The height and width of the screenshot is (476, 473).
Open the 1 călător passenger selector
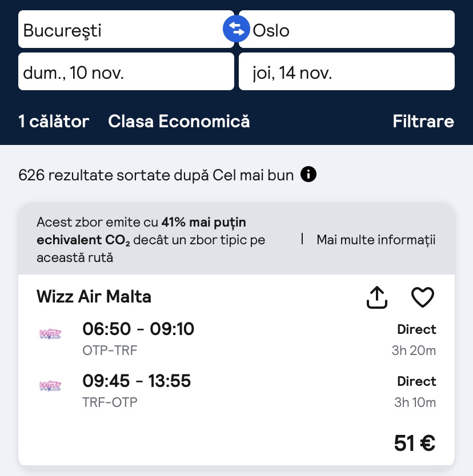tap(54, 122)
